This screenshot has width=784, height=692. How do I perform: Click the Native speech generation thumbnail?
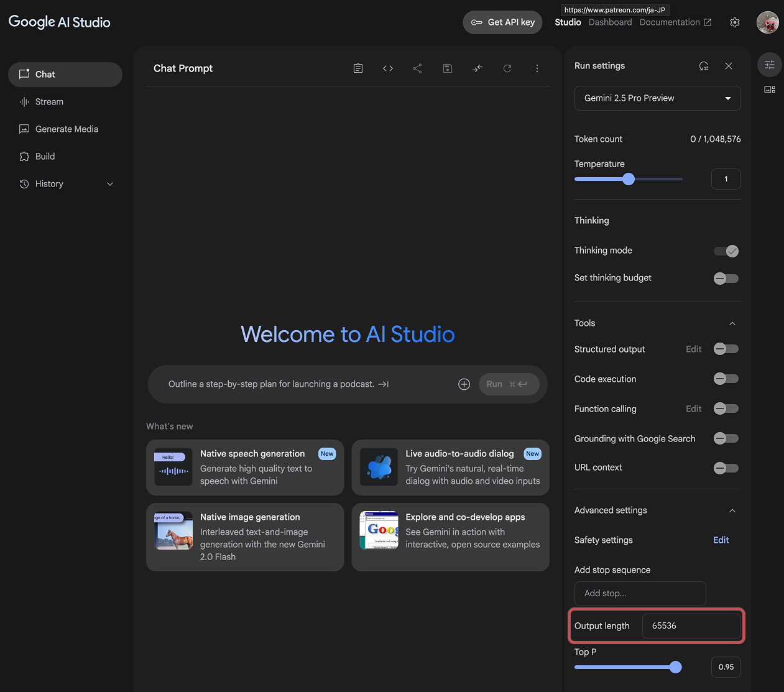(173, 467)
